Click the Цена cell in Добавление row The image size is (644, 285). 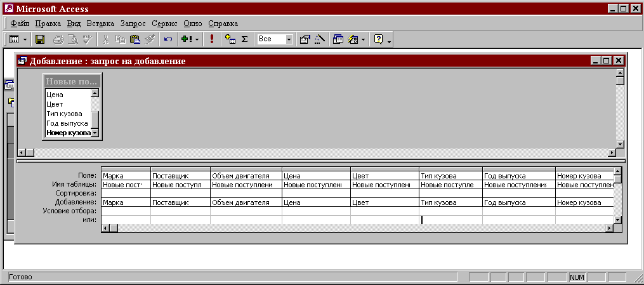click(316, 202)
